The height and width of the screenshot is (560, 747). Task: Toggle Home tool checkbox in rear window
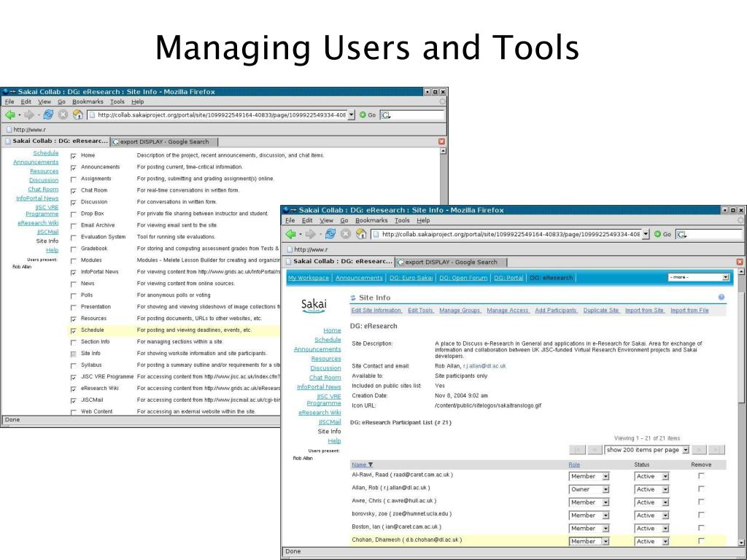coord(74,156)
